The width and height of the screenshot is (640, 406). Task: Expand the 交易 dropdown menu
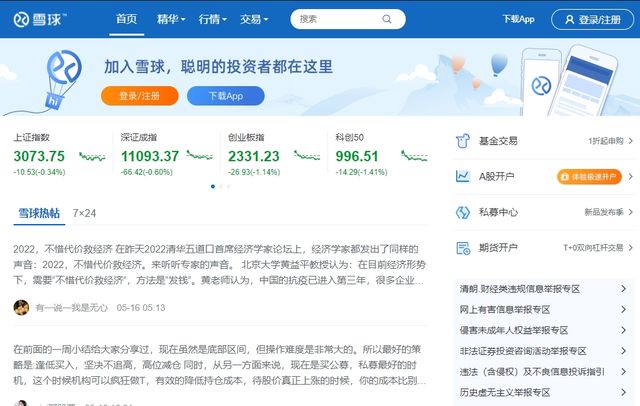coord(254,19)
